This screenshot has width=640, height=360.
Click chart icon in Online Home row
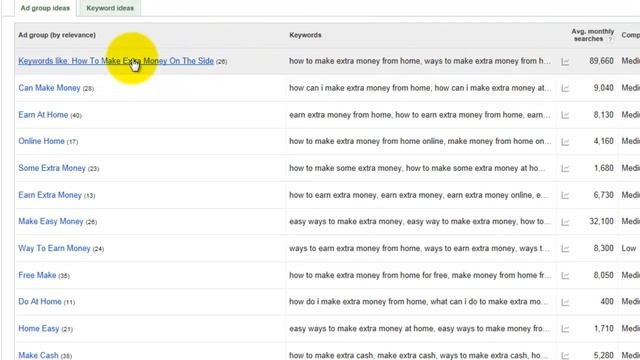pyautogui.click(x=565, y=142)
